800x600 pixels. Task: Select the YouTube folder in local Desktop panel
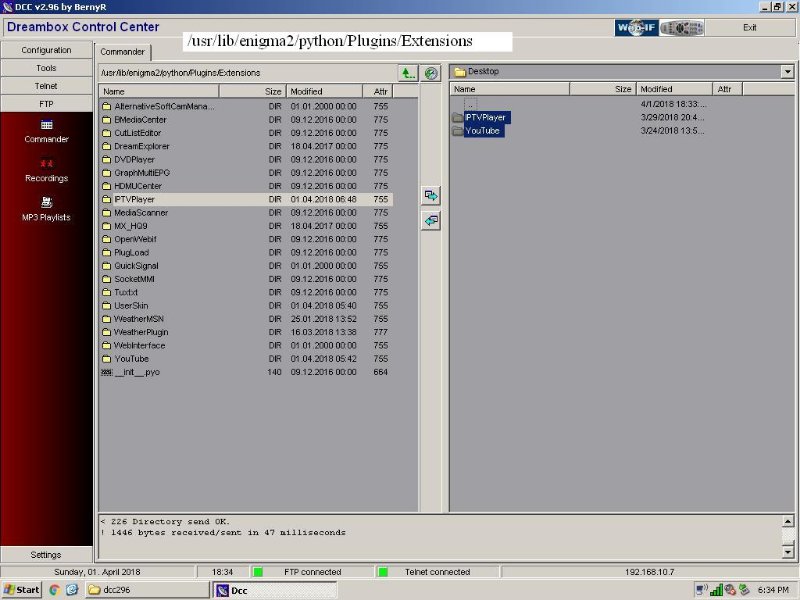(482, 131)
